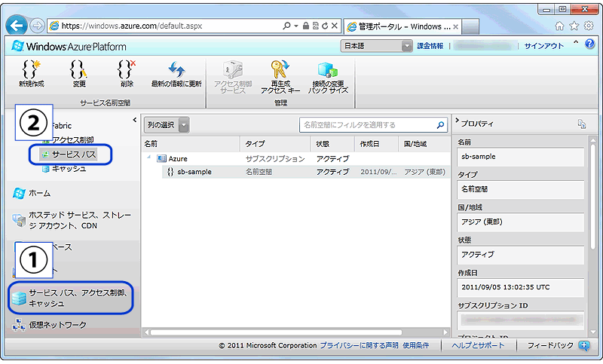
Task: Click Windows Azure Platform logo
Action: 69,47
